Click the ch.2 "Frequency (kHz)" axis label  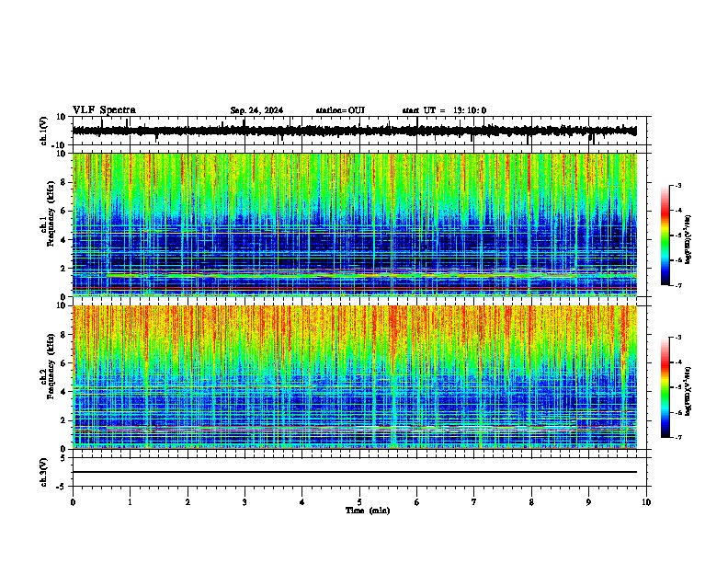tap(50, 366)
